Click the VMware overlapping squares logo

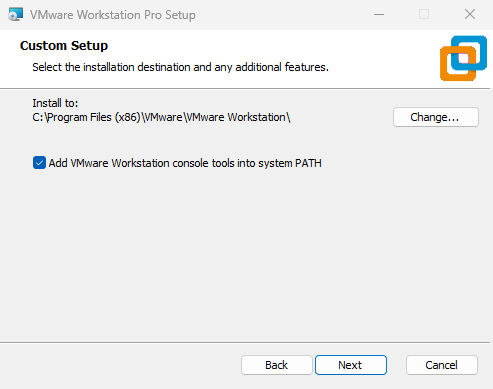463,58
